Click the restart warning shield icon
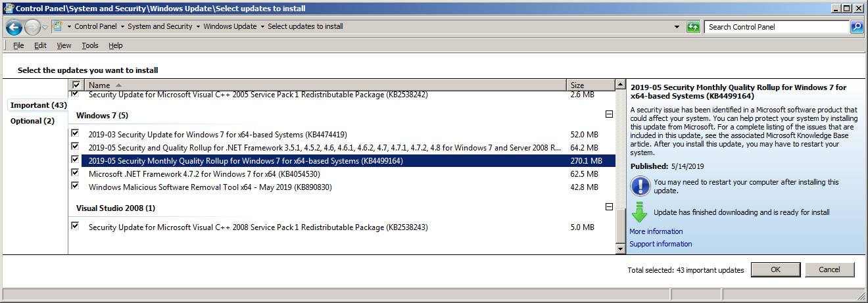The width and height of the screenshot is (868, 303). coord(640,186)
